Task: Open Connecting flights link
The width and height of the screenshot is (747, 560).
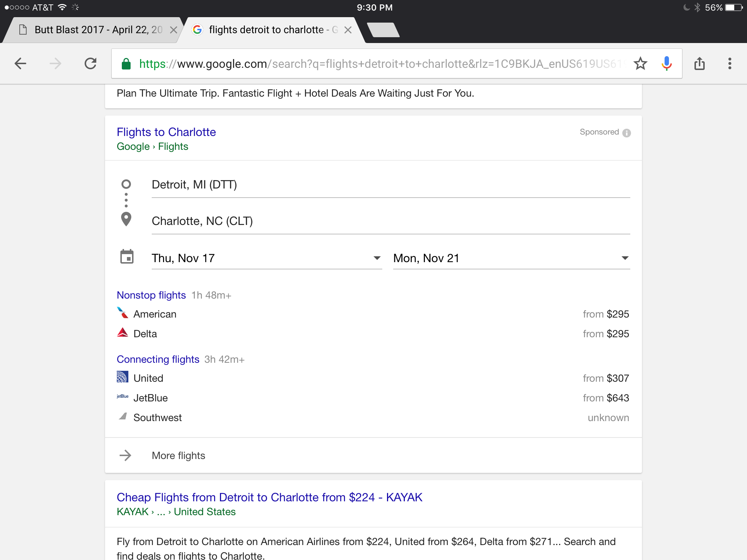Action: tap(158, 359)
